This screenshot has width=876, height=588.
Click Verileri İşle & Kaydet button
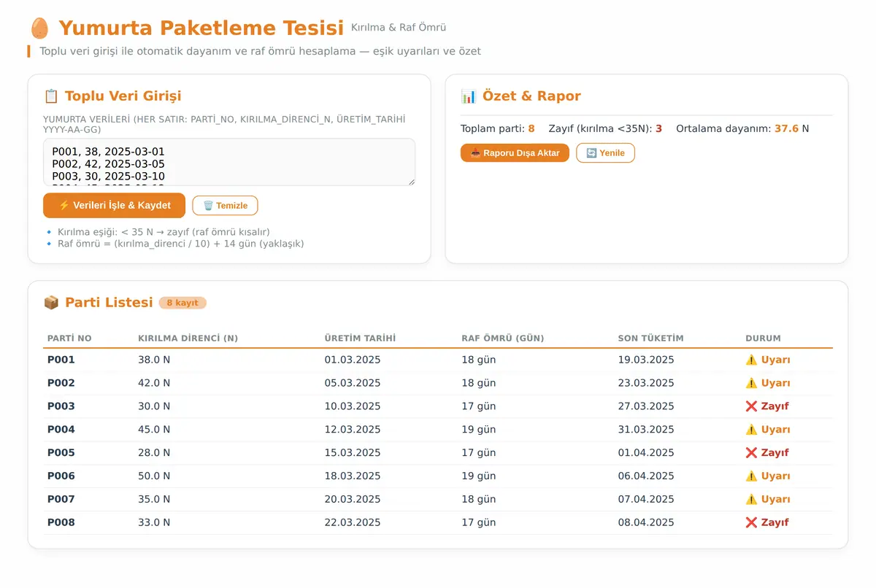(114, 206)
